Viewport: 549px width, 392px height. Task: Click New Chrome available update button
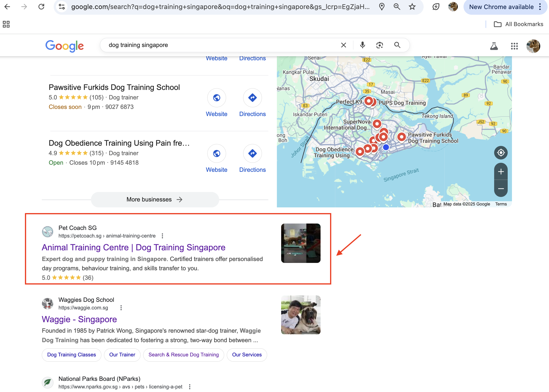[501, 7]
